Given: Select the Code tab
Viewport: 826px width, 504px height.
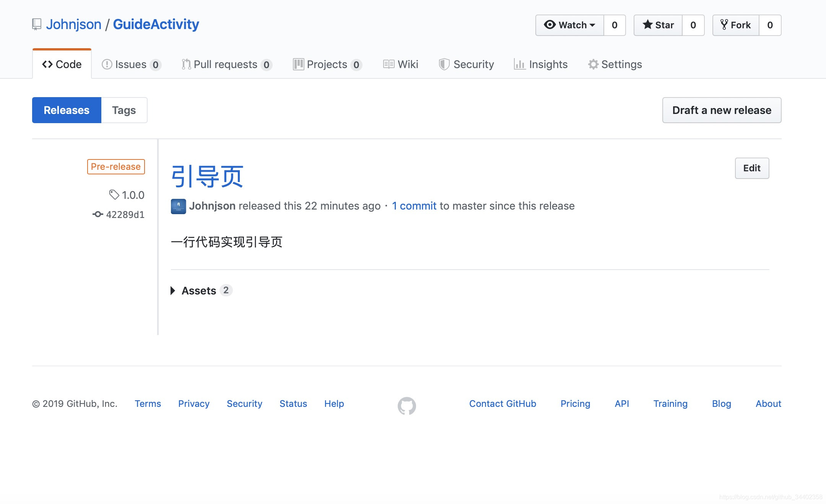Looking at the screenshot, I should click(x=62, y=64).
